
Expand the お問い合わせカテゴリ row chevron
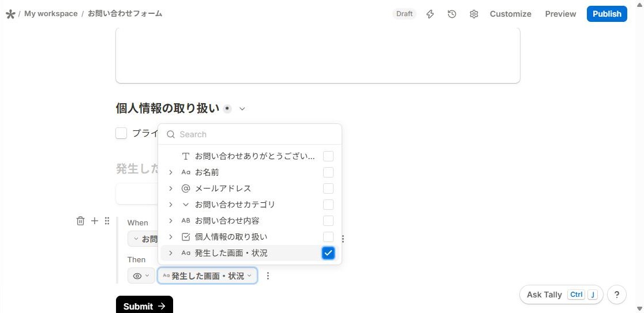(x=170, y=204)
